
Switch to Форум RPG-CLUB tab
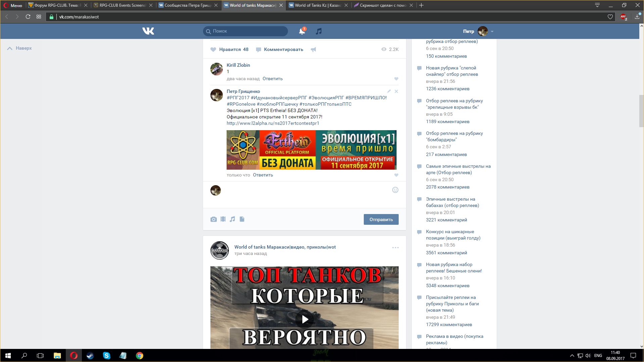[57, 5]
